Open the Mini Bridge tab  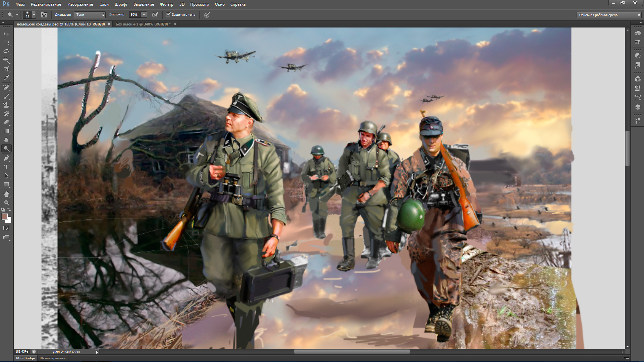25,358
